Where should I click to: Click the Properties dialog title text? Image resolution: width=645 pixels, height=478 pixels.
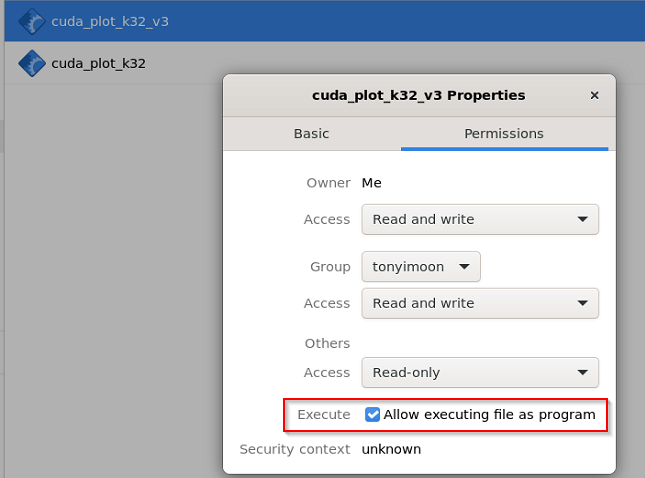418,96
